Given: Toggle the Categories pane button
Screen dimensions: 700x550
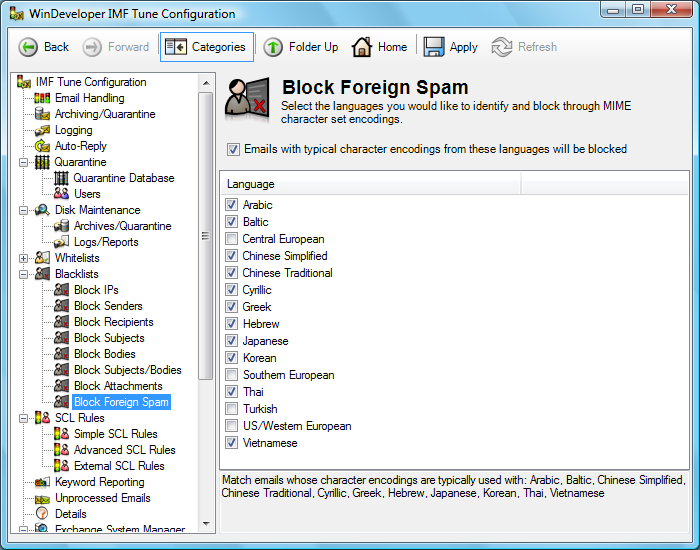Looking at the screenshot, I should click(x=207, y=47).
